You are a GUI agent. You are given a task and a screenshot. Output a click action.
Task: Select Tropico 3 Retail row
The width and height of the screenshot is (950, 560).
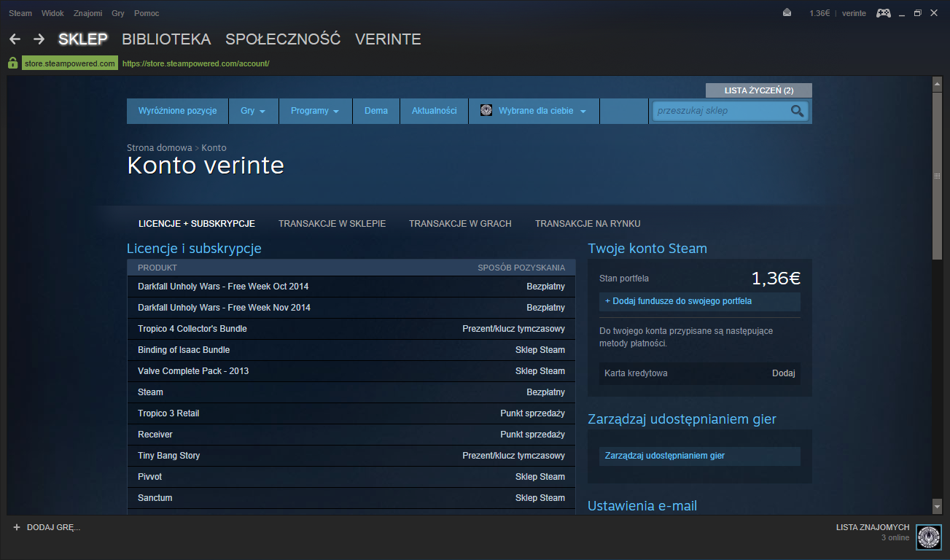(351, 413)
